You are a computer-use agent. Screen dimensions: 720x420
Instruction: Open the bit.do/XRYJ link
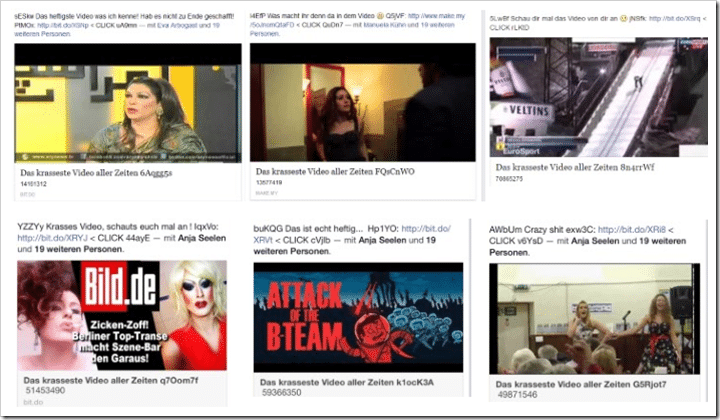(52, 238)
